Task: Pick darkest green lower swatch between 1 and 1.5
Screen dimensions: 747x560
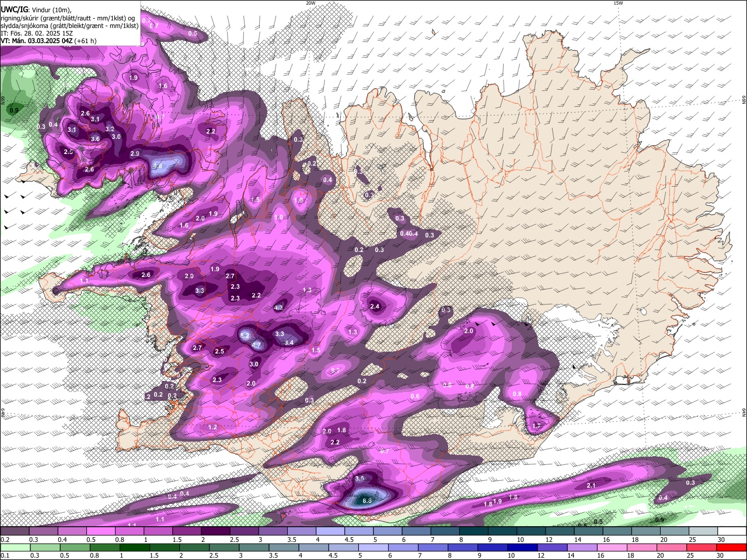Action: point(134,547)
